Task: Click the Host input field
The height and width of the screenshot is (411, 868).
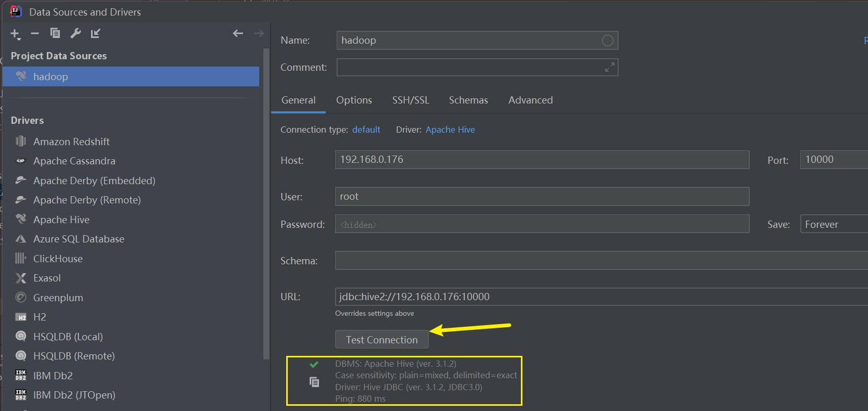Action: (542, 160)
